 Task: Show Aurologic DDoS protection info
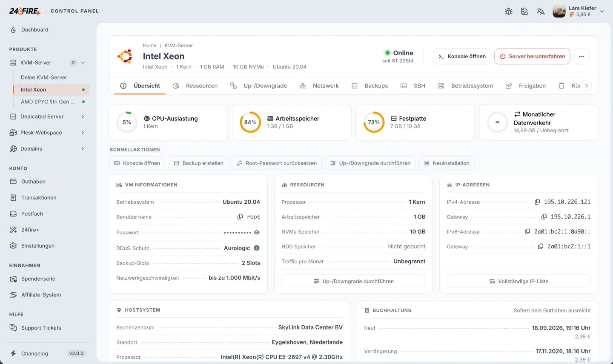[x=257, y=248]
